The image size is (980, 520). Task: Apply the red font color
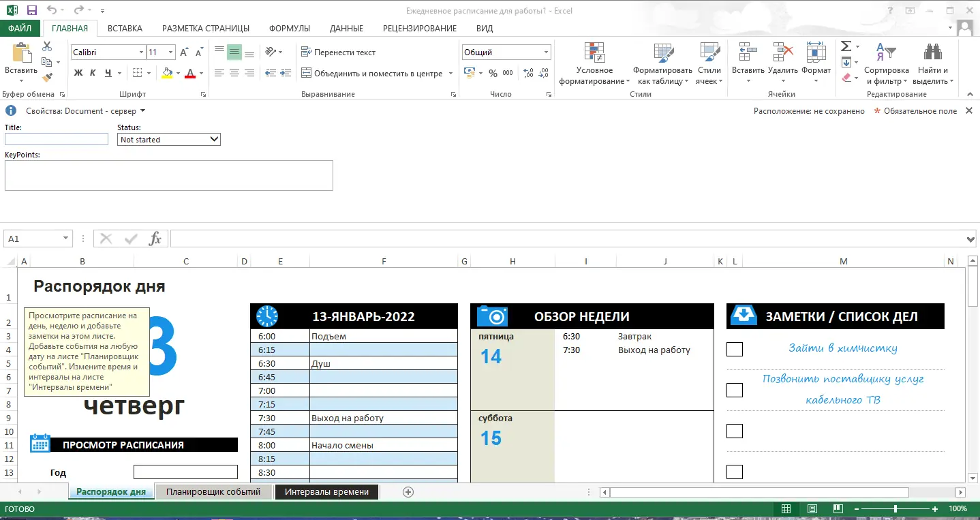coord(190,73)
